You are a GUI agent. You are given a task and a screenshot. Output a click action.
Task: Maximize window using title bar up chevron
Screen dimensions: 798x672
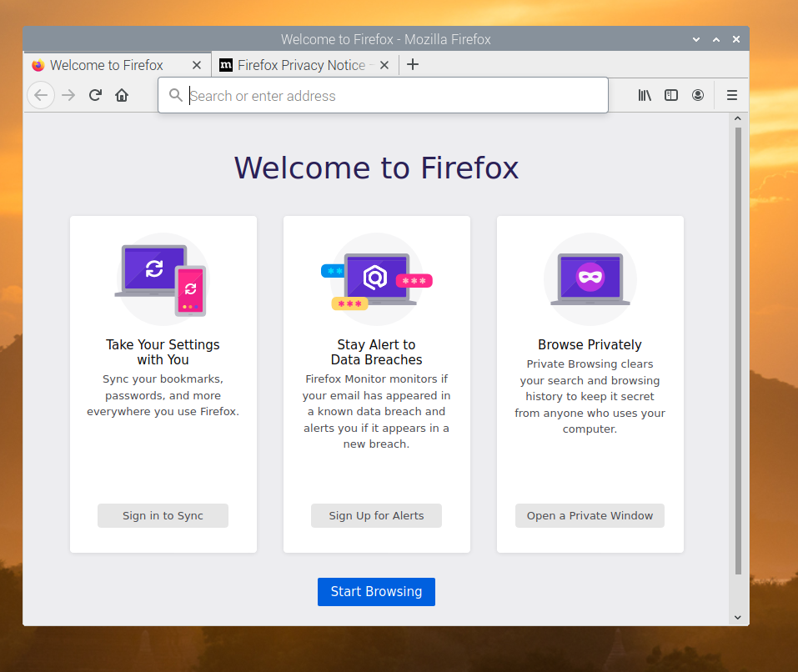(716, 39)
